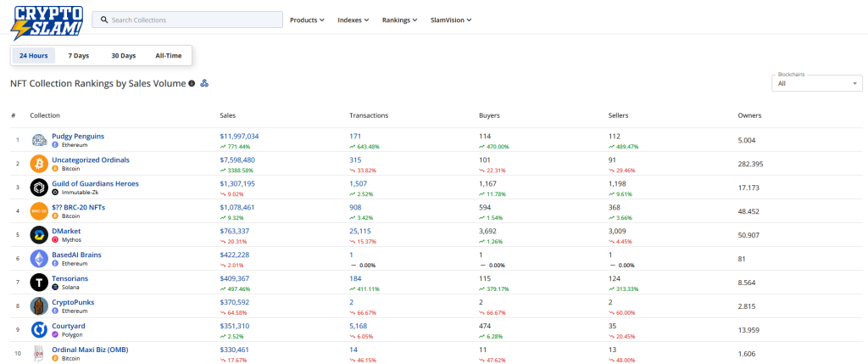Click the Buyers column header
This screenshot has width=868, height=364.
click(x=489, y=115)
